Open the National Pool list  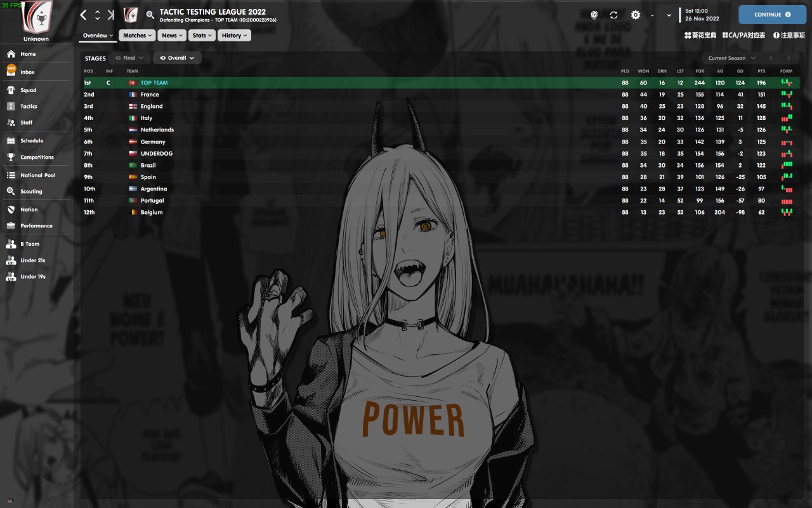(x=36, y=175)
